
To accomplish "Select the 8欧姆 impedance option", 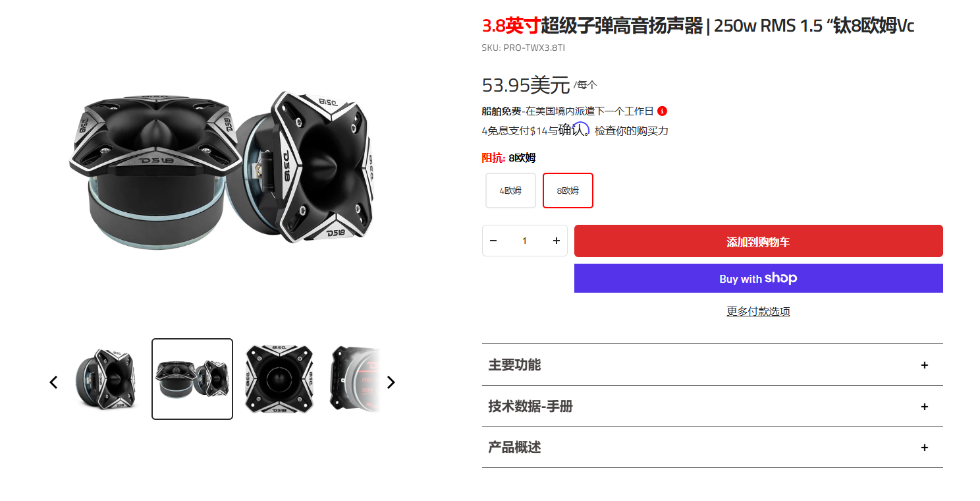I will pos(568,191).
